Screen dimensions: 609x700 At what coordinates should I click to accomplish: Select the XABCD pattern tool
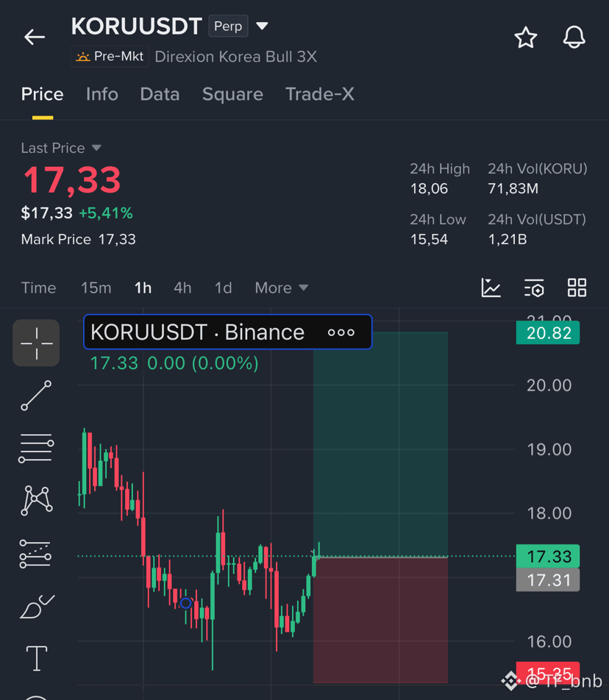point(37,501)
